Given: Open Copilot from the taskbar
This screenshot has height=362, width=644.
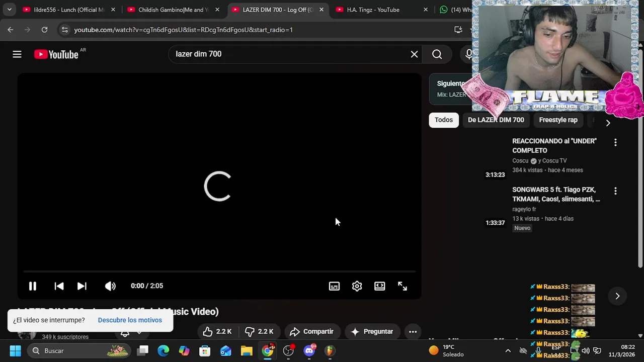Looking at the screenshot, I should coord(184,350).
